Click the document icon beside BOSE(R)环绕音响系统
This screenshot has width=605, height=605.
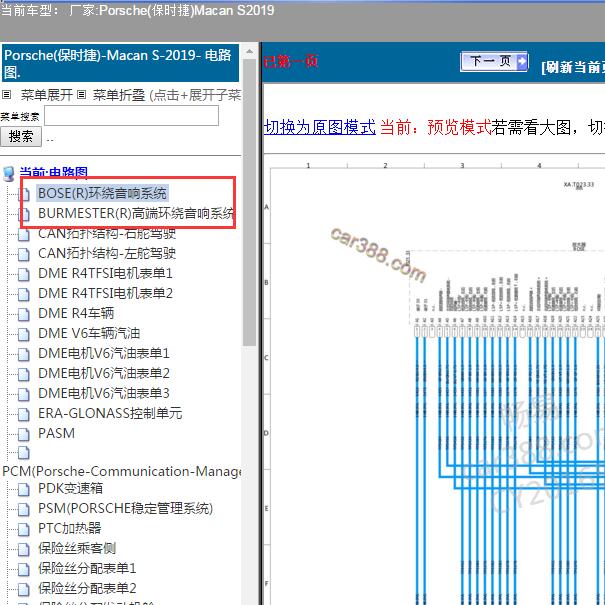click(24, 194)
